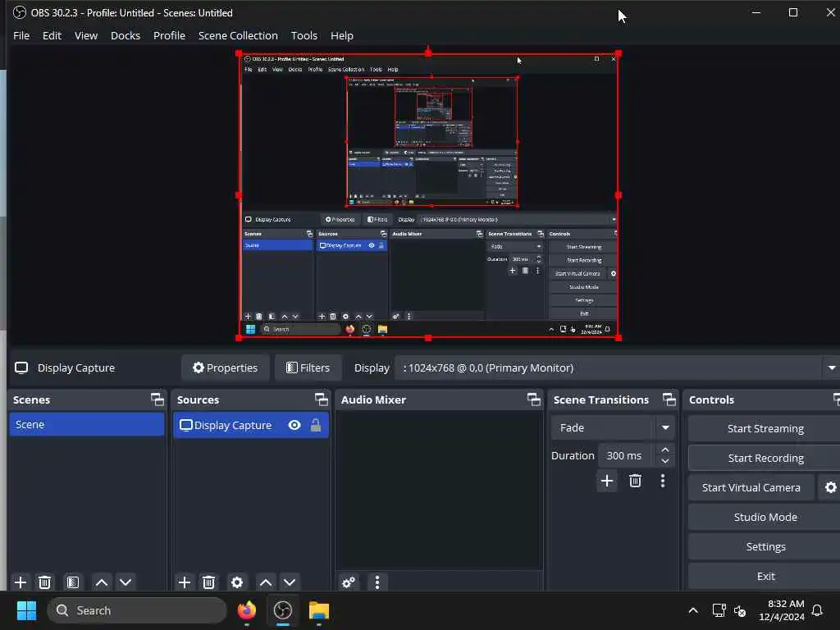Open source properties gear in Sources panel
The width and height of the screenshot is (840, 630).
[237, 582]
